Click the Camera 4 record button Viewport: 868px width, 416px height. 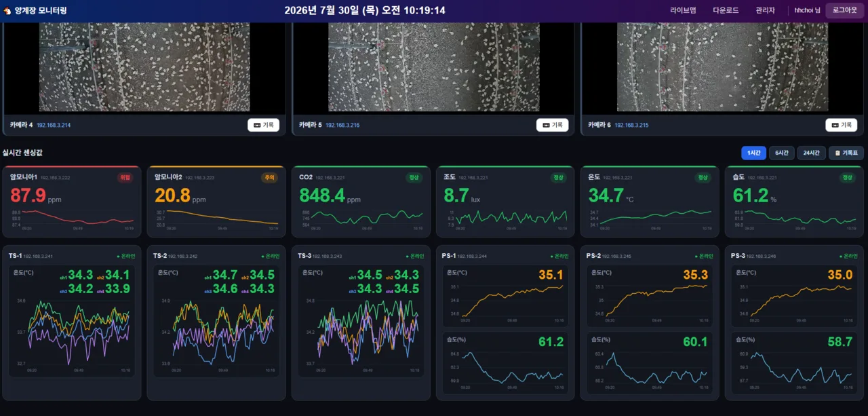coord(263,125)
